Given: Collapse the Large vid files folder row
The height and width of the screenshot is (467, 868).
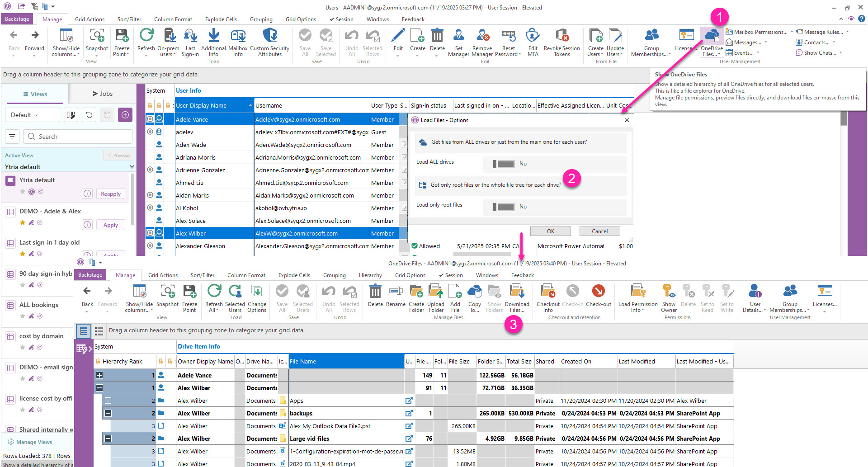Looking at the screenshot, I should [x=107, y=438].
